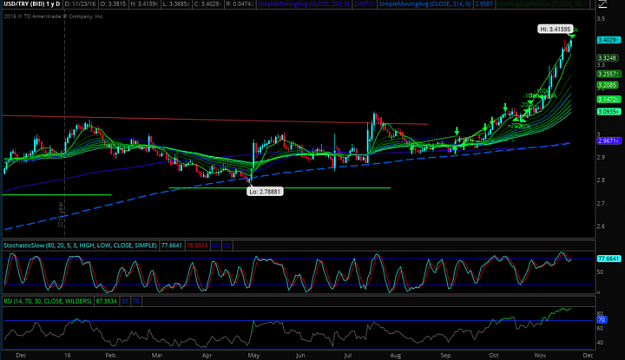Click the blue 2.9671 price-axis label
Viewport: 625px width, 360px height.
coord(609,141)
